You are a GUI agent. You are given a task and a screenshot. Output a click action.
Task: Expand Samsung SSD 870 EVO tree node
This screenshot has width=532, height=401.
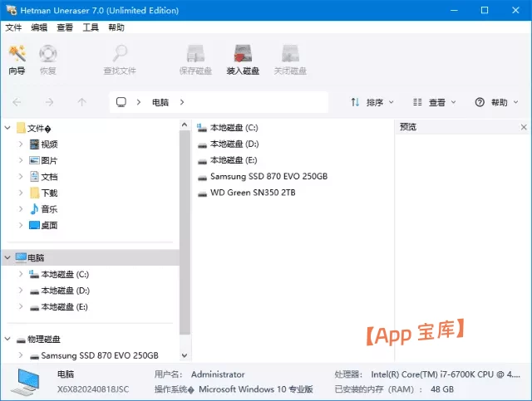[x=21, y=355]
